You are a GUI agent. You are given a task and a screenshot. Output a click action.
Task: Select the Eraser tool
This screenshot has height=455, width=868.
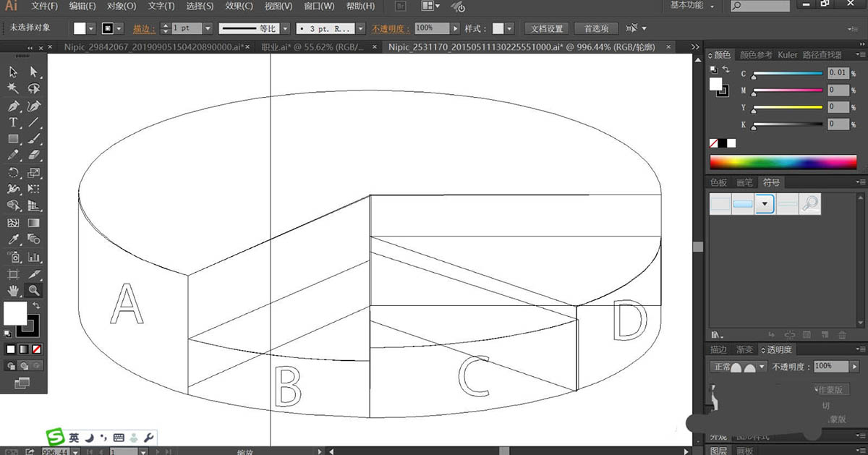click(x=34, y=156)
